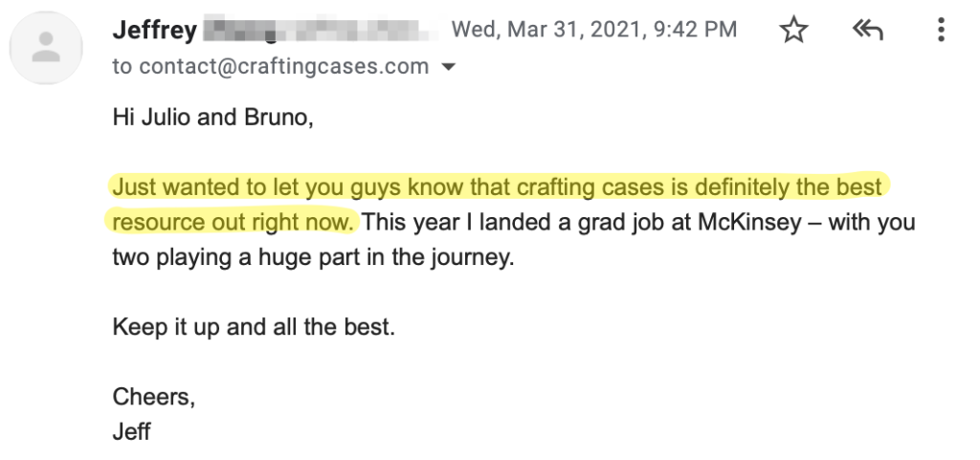The image size is (980, 460).
Task: Click the Wed, Mar 31, 2021 timestamp
Action: pos(593,30)
